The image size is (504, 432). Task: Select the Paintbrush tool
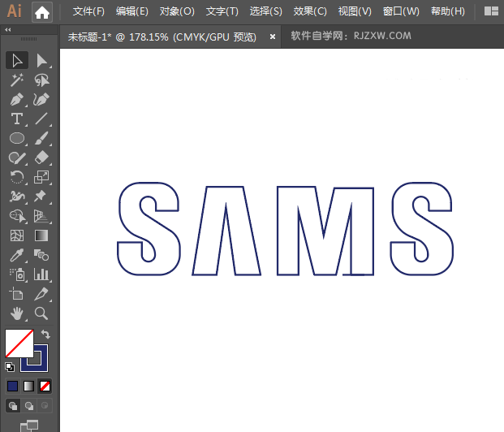[41, 138]
